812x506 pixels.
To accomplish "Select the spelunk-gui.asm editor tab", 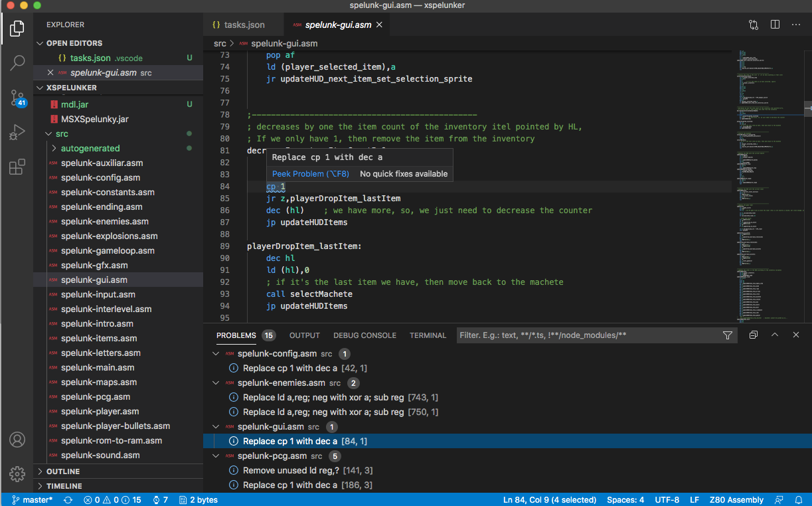I will point(337,25).
